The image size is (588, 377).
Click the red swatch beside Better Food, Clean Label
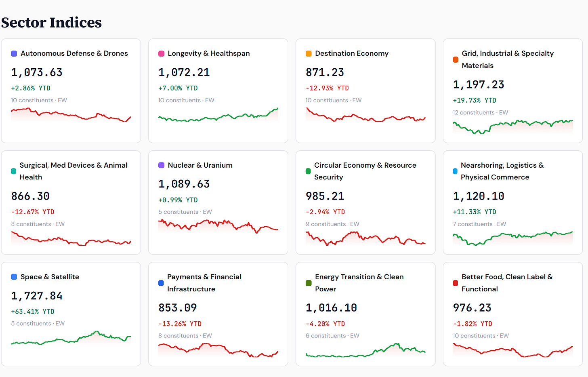pos(456,283)
